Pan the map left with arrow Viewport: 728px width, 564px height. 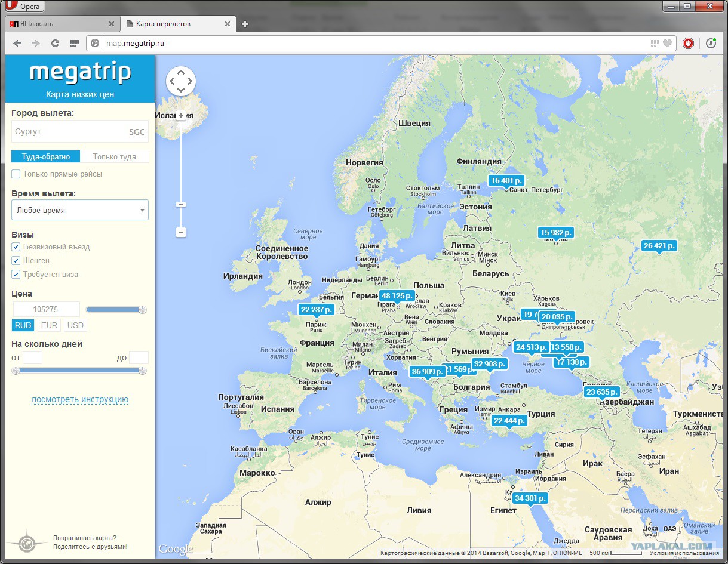(173, 81)
